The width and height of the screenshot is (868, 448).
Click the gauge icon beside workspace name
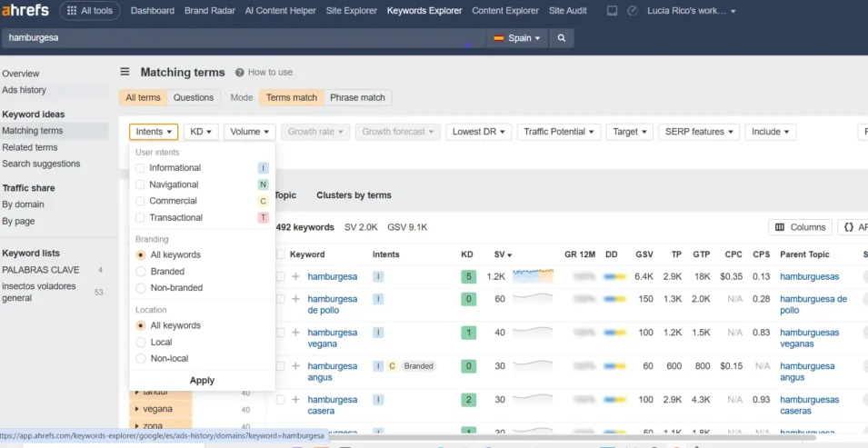tap(633, 11)
